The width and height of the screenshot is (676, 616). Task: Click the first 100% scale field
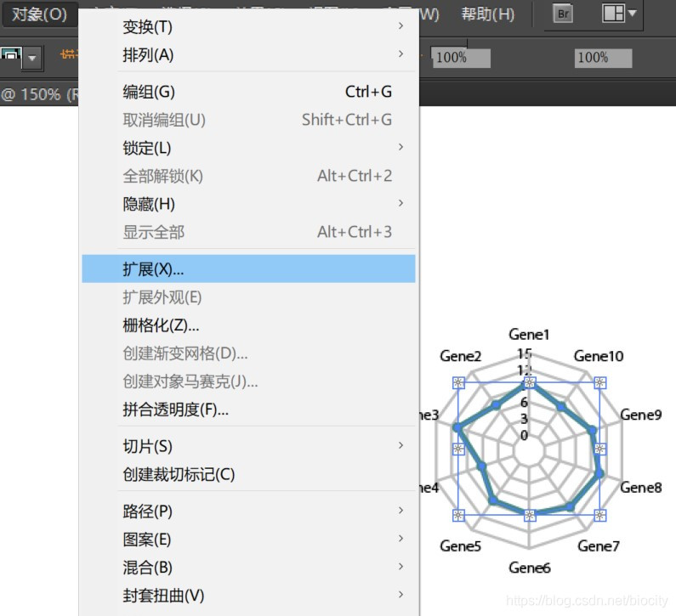click(460, 58)
